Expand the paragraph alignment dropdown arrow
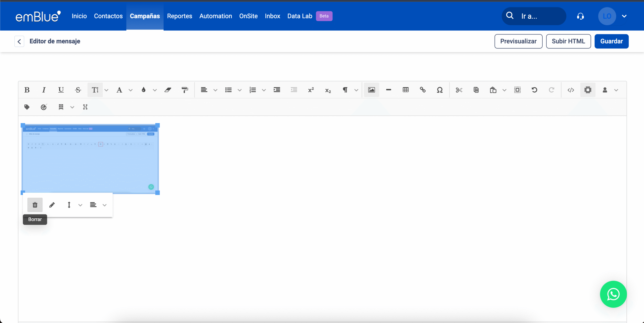This screenshot has height=323, width=644. [215, 90]
